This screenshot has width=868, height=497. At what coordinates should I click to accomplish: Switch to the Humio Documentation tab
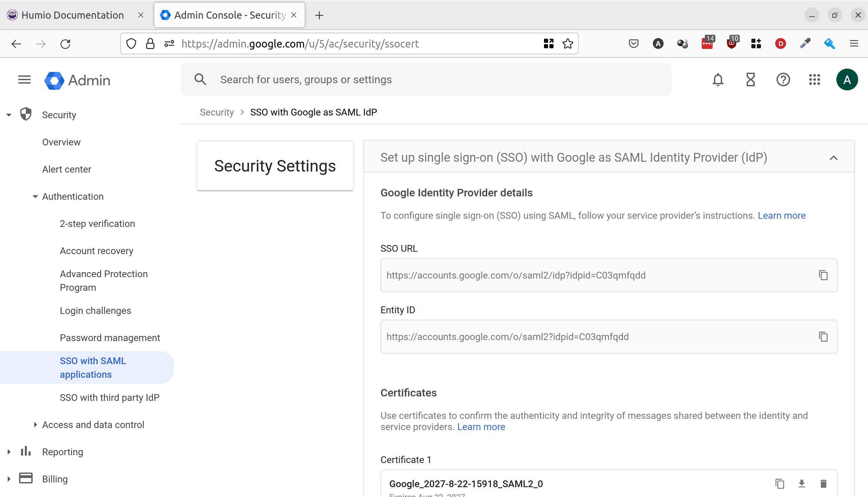pos(72,15)
